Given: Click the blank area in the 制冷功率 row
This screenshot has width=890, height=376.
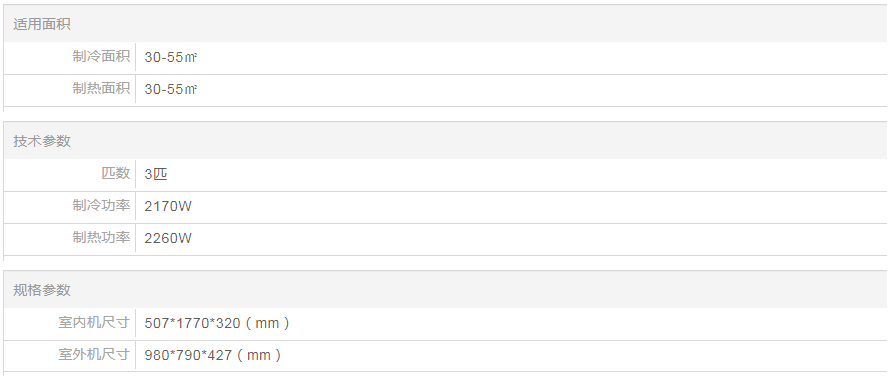Looking at the screenshot, I should click(x=539, y=206).
